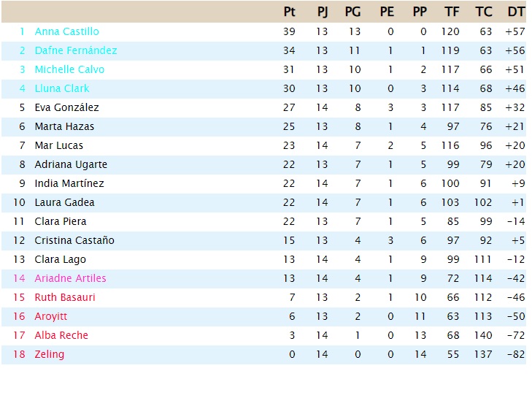
Task: Select the Eva González row name
Action: tap(67, 107)
